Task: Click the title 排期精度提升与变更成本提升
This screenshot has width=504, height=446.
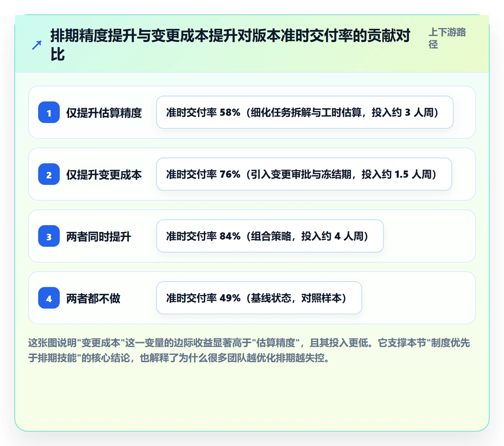Action: click(230, 45)
